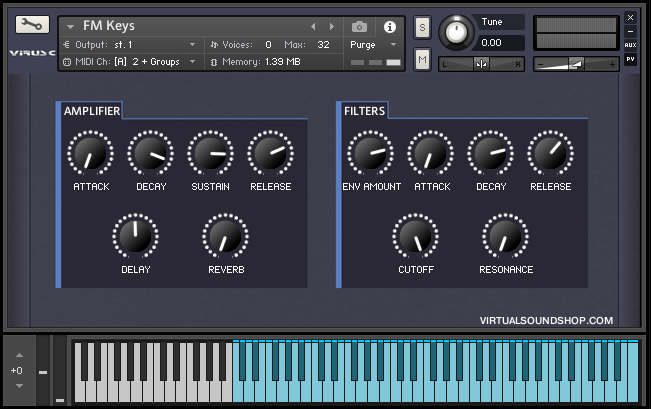Open the Output st. 1 dropdown
The height and width of the screenshot is (409, 651).
(x=130, y=44)
